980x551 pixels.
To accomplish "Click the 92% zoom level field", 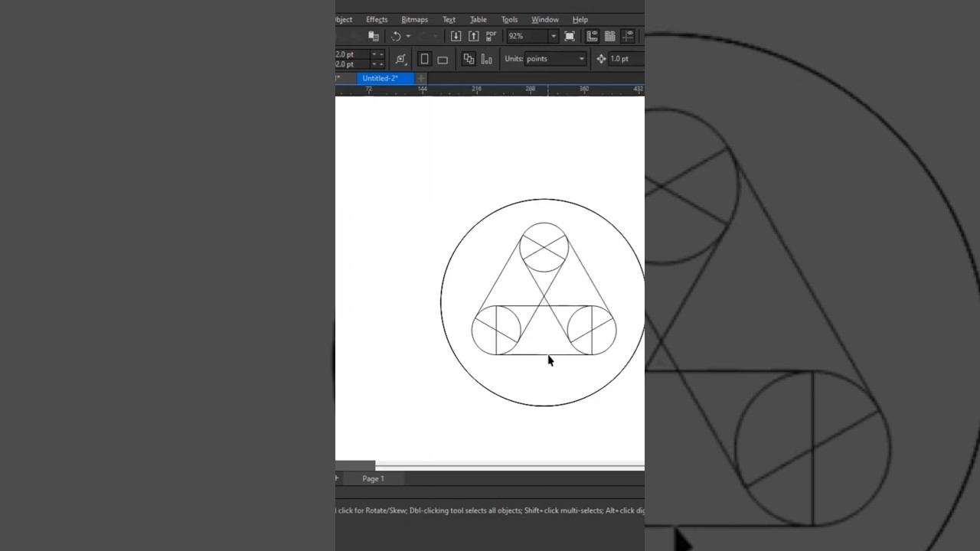I will click(527, 36).
